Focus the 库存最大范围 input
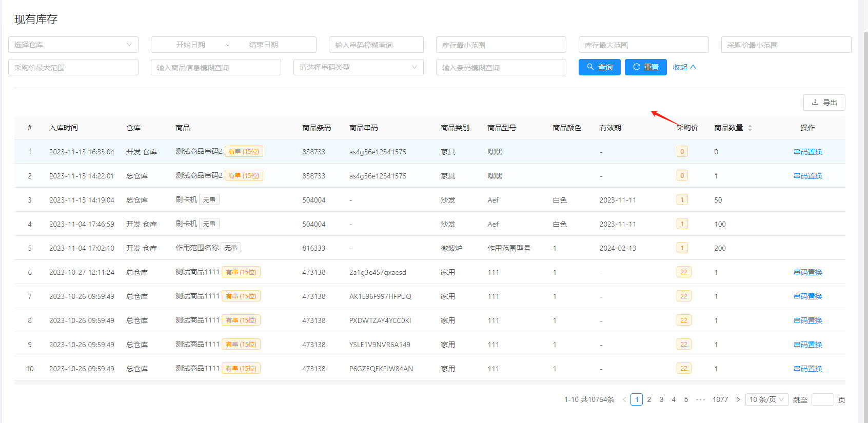 pos(643,45)
